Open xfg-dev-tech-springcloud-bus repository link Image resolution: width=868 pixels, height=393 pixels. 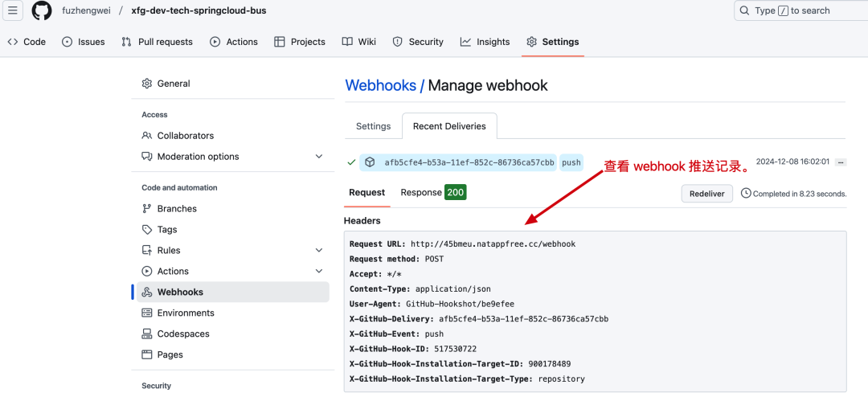[199, 10]
